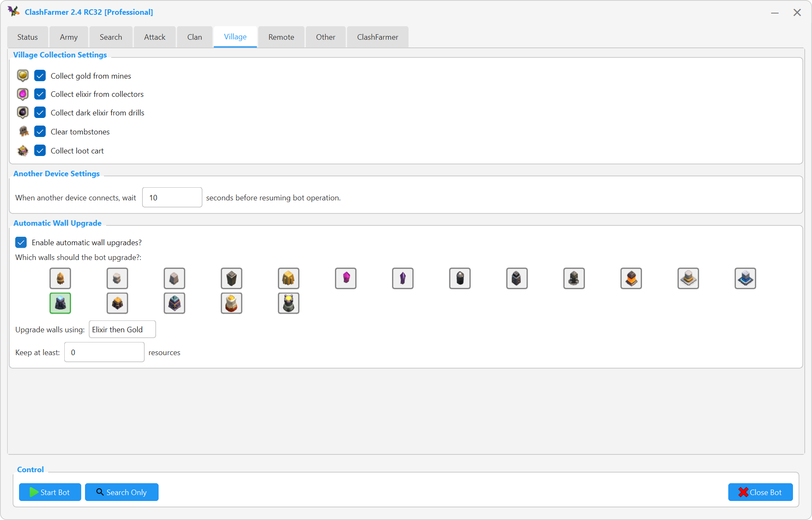Click the ClashFarmer 2.4 RC32 title text
Image resolution: width=812 pixels, height=520 pixels.
coord(89,12)
